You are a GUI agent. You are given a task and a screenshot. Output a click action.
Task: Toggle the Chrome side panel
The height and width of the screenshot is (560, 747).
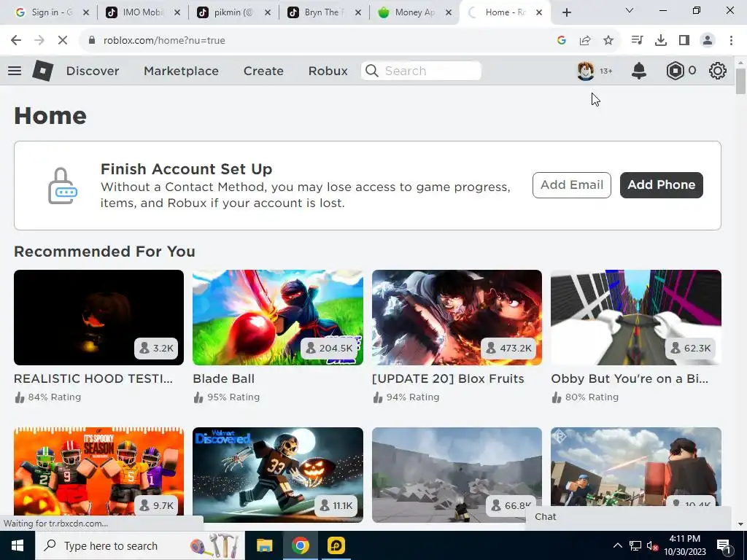click(x=684, y=41)
